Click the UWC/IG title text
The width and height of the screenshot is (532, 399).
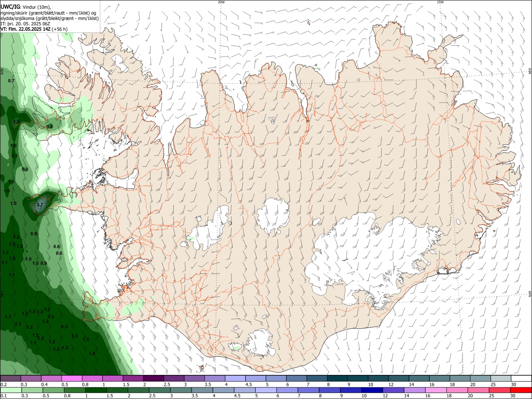pos(10,7)
